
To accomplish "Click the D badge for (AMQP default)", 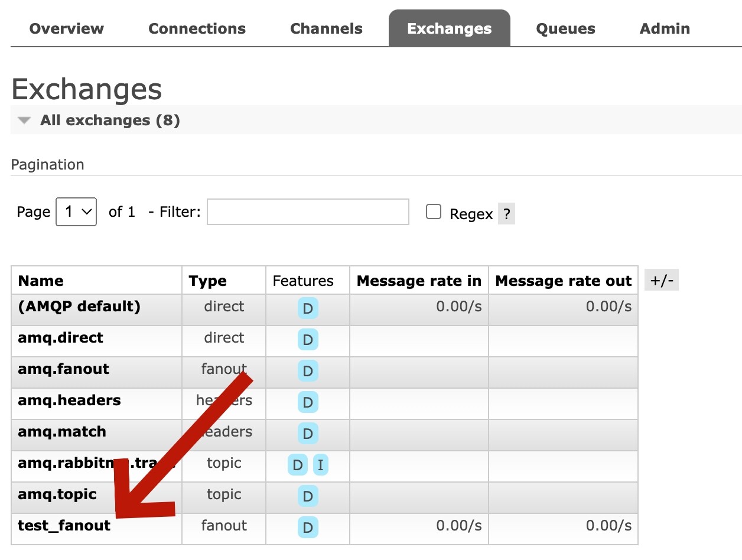I will tap(307, 308).
